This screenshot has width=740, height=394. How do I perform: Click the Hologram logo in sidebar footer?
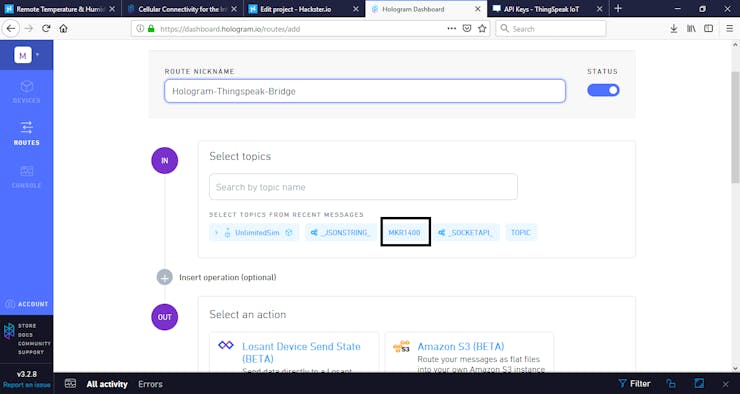pyautogui.click(x=9, y=331)
